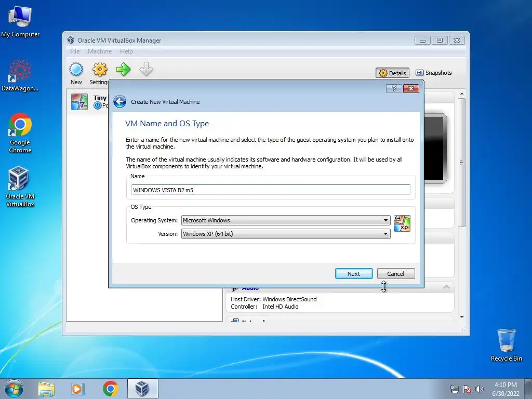Image resolution: width=532 pixels, height=399 pixels.
Task: Go back using the blue wizard arrow
Action: [120, 101]
